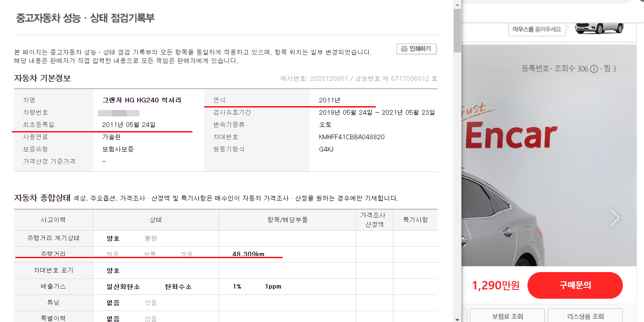The width and height of the screenshot is (644, 322).
Task: Click the 1,290만원 price text
Action: coord(496,286)
